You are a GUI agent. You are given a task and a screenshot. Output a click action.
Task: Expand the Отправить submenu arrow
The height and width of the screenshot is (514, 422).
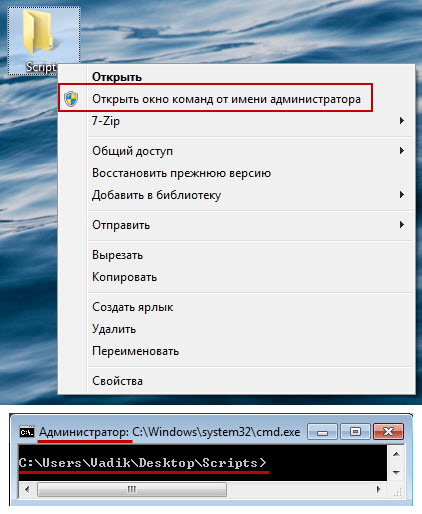(402, 225)
